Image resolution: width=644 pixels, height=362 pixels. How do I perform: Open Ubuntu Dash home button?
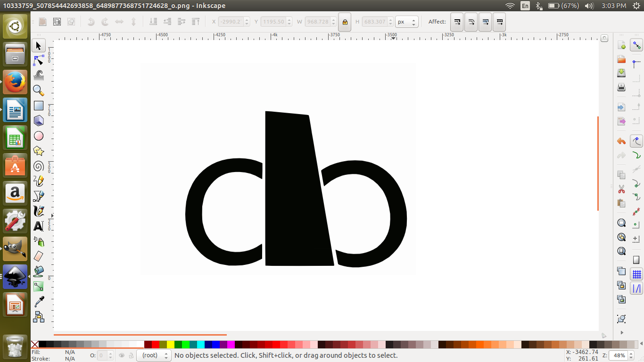coord(15,26)
